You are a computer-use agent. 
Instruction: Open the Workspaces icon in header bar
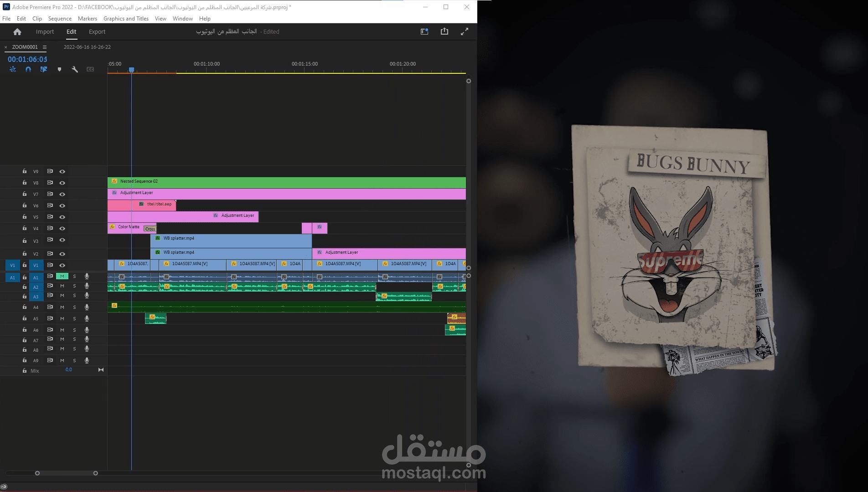click(424, 31)
